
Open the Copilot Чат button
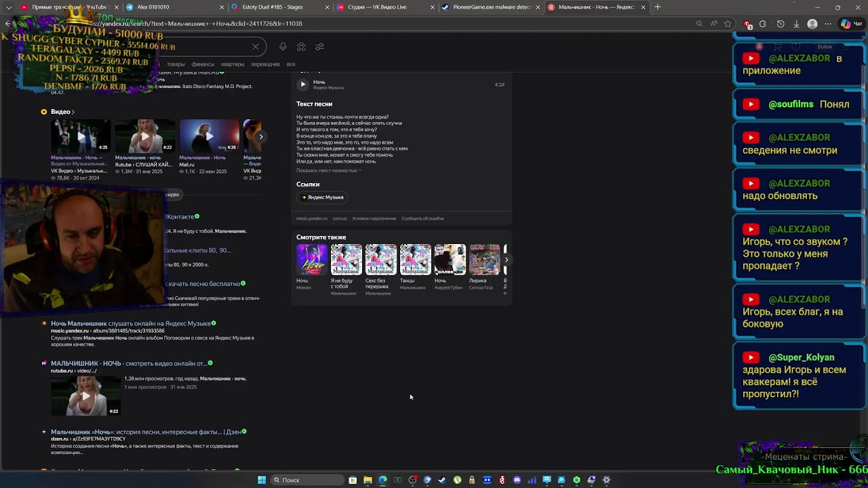[851, 24]
